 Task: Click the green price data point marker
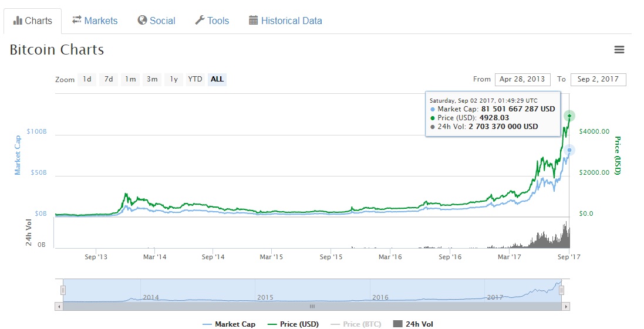tap(569, 116)
